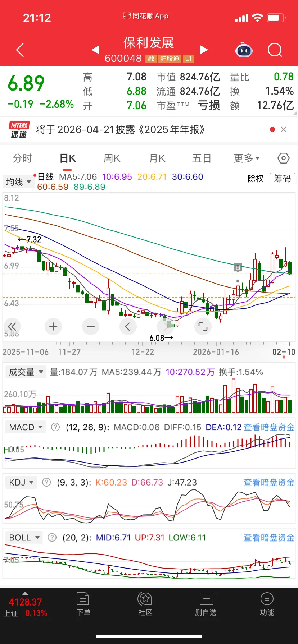Tap 删自选 to remove from watchlist
The image size is (298, 644).
pyautogui.click(x=206, y=604)
